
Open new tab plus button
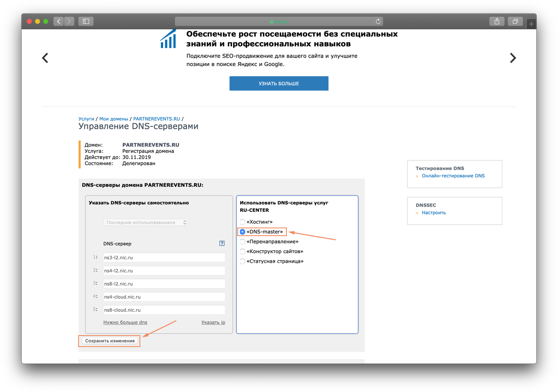tap(531, 24)
